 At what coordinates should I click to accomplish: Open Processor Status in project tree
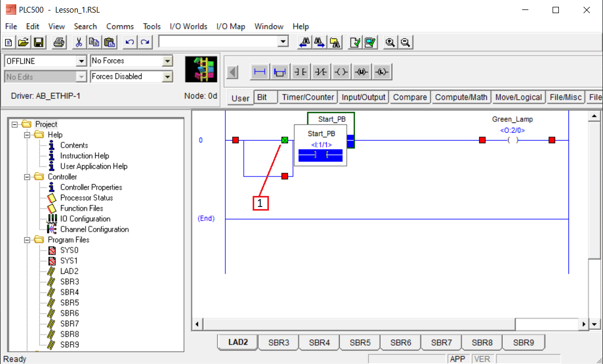(x=87, y=198)
